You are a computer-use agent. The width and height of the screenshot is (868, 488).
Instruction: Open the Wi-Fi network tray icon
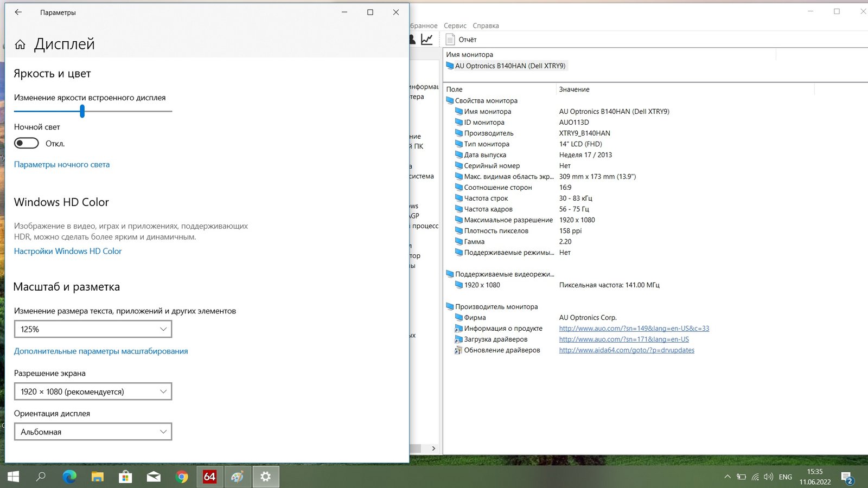(x=755, y=477)
